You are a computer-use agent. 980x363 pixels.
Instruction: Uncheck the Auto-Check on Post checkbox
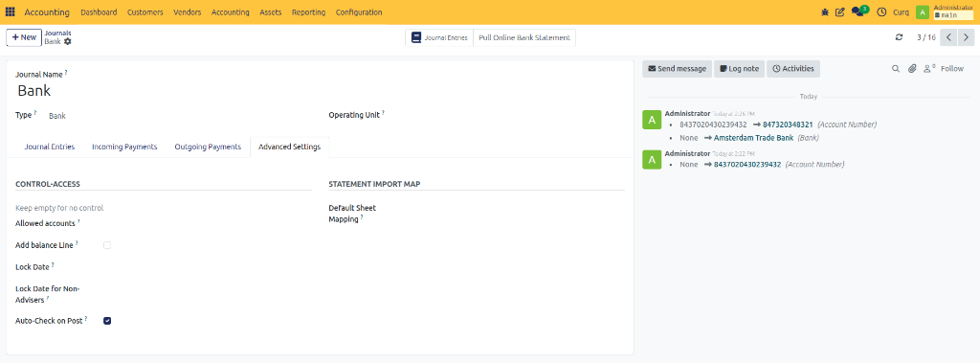point(107,321)
